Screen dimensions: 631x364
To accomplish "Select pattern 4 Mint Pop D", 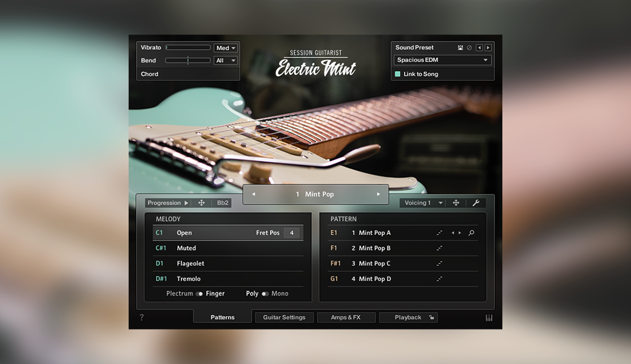I will (403, 278).
